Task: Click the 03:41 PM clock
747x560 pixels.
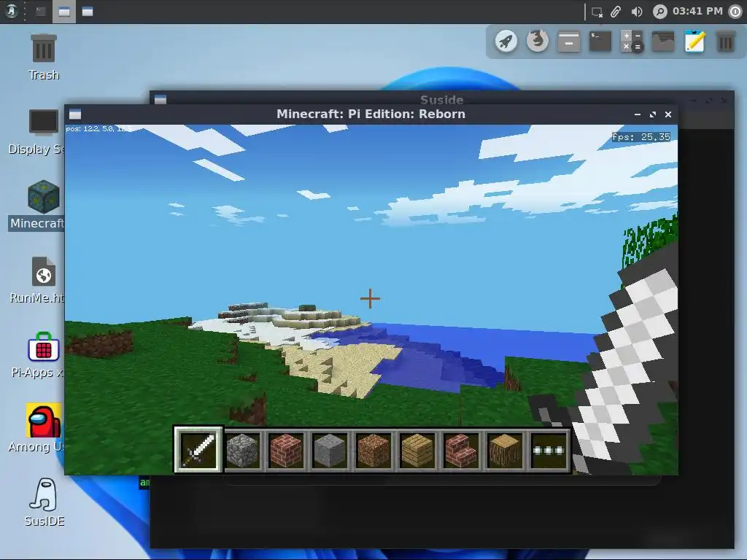Action: point(697,11)
